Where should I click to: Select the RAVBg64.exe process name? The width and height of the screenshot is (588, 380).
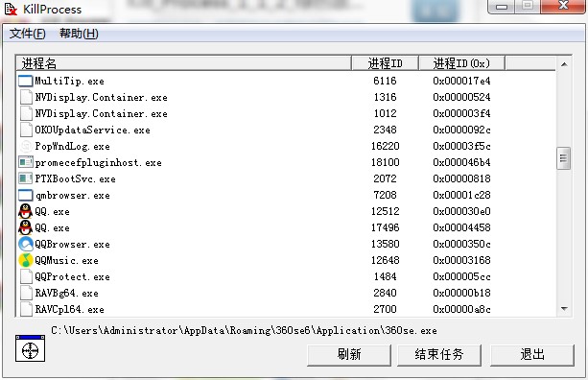pyautogui.click(x=66, y=293)
